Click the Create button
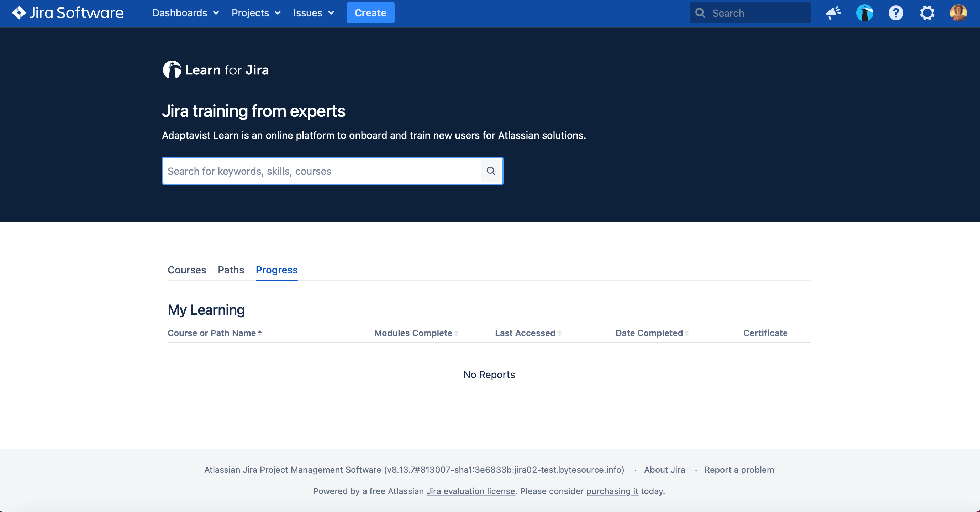980x512 pixels. click(370, 13)
